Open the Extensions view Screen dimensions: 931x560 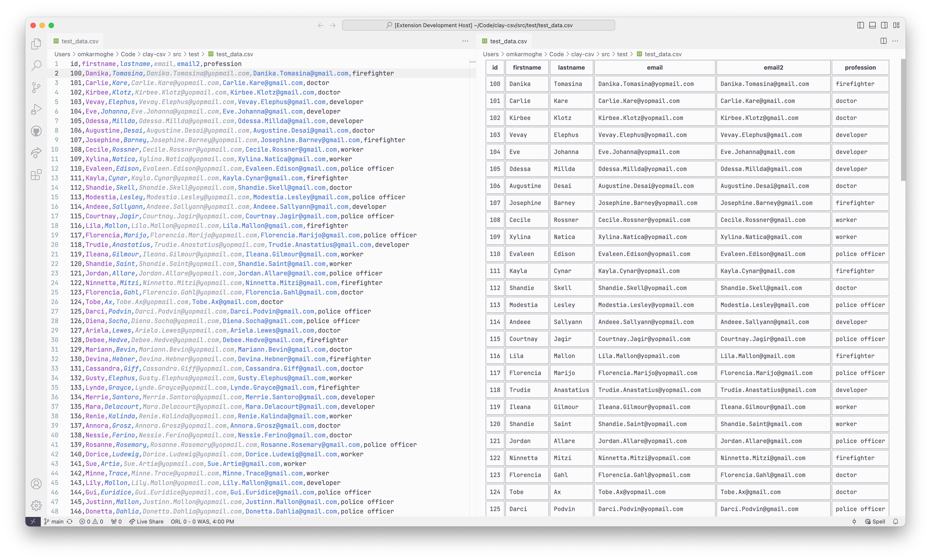36,175
